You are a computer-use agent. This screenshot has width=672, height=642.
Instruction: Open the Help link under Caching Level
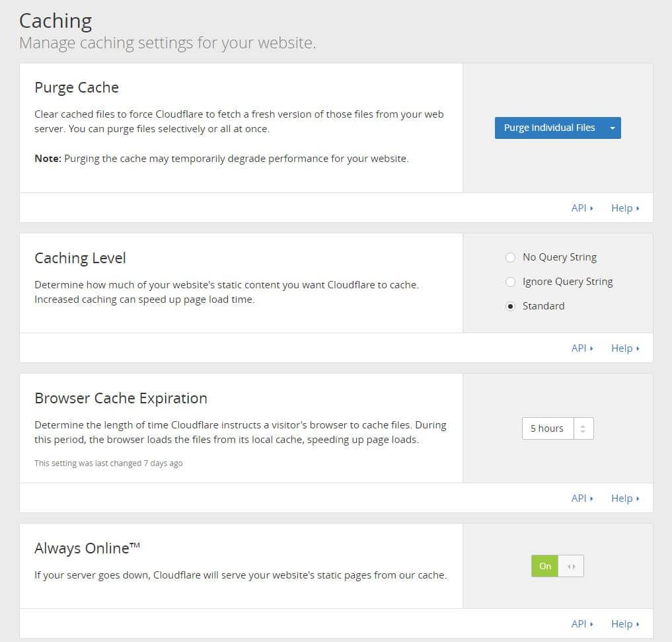[x=625, y=348]
